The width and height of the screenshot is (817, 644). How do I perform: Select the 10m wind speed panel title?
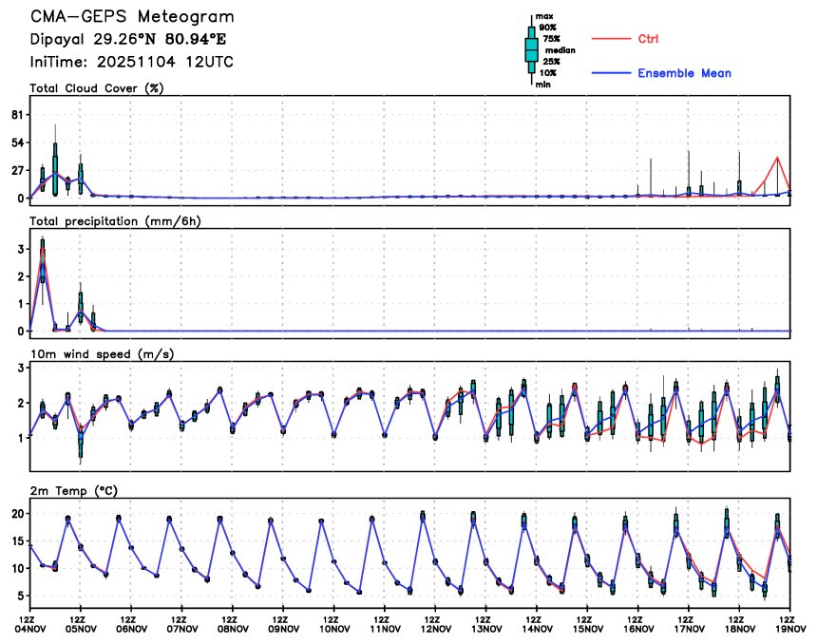[x=94, y=353]
